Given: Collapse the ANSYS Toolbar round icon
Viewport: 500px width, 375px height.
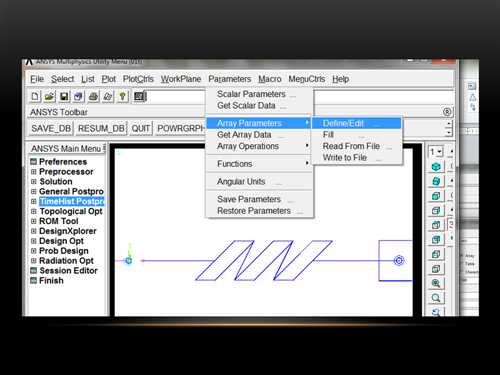Looking at the screenshot, I should click(447, 112).
